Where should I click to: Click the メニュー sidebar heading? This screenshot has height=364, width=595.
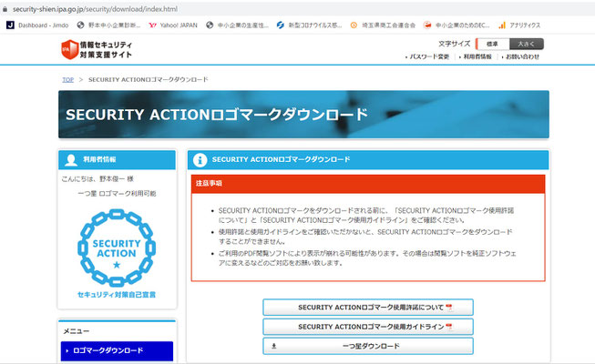[x=77, y=331]
